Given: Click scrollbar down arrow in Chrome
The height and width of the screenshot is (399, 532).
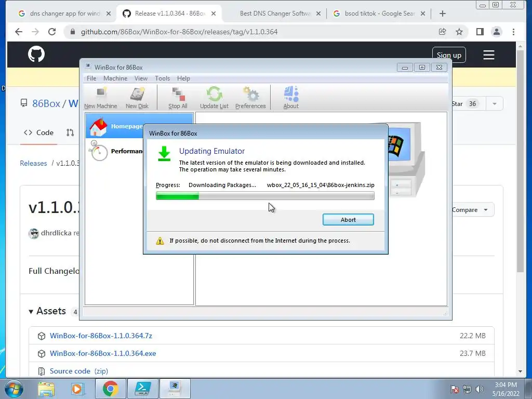Looking at the screenshot, I should [x=520, y=371].
